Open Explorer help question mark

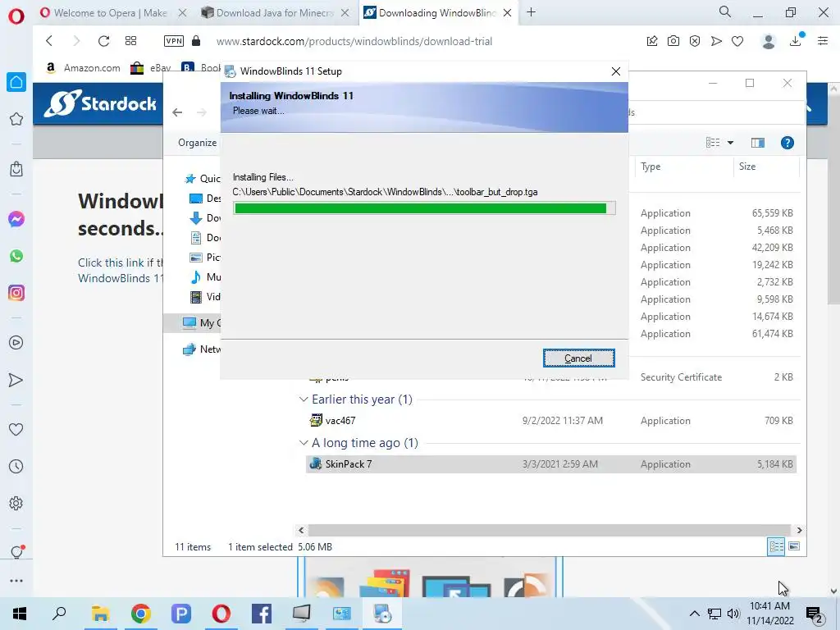click(787, 143)
